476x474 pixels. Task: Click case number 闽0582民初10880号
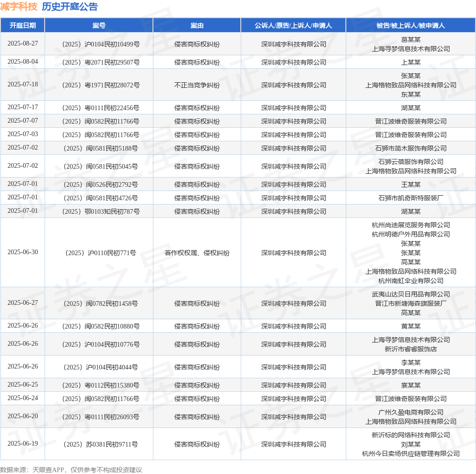tap(101, 327)
